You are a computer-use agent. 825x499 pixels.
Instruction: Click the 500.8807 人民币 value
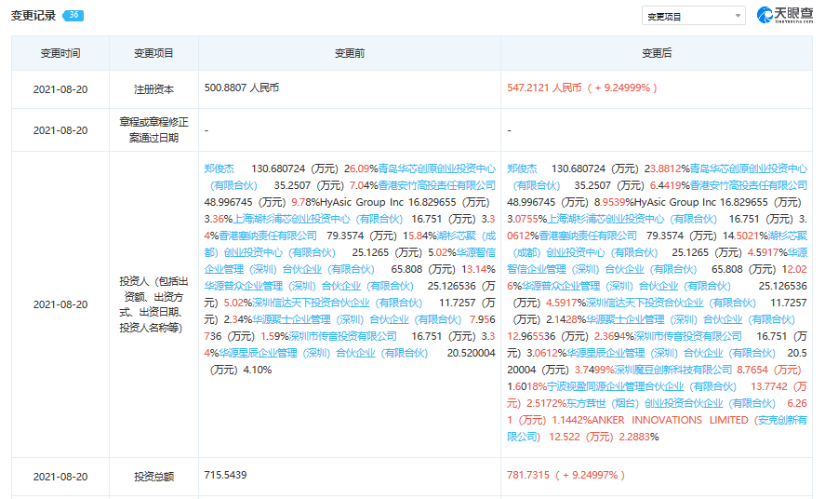point(242,87)
